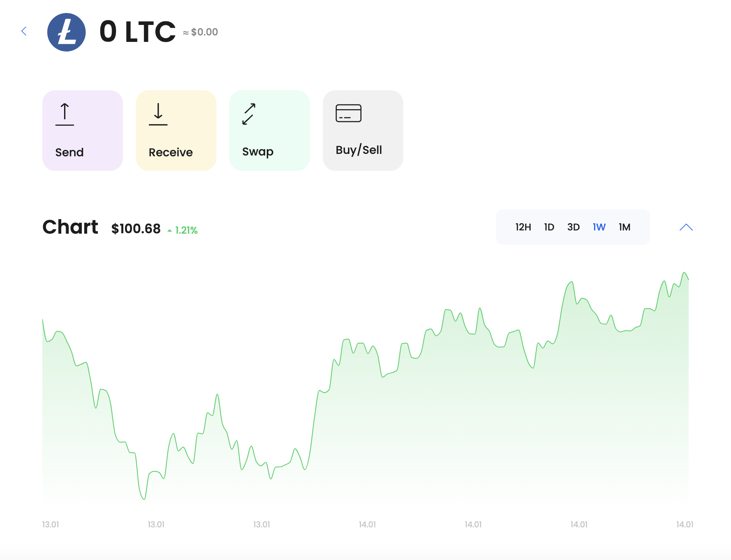Click the back chevron arrow
Viewport: 731px width, 560px height.
(x=24, y=31)
